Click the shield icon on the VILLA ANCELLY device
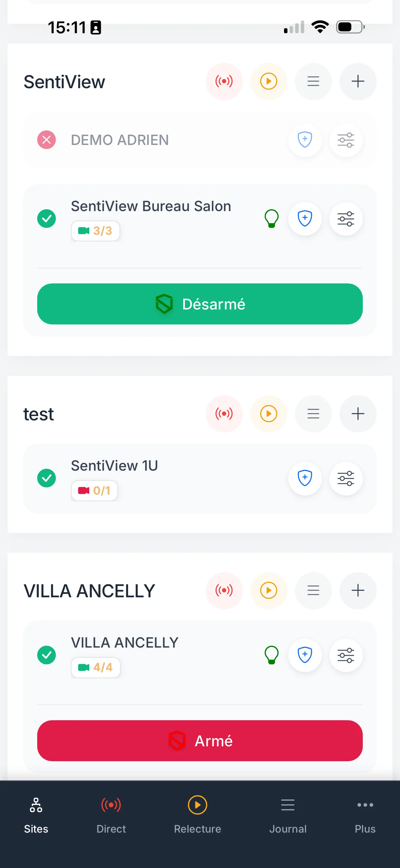400x868 pixels. click(305, 655)
